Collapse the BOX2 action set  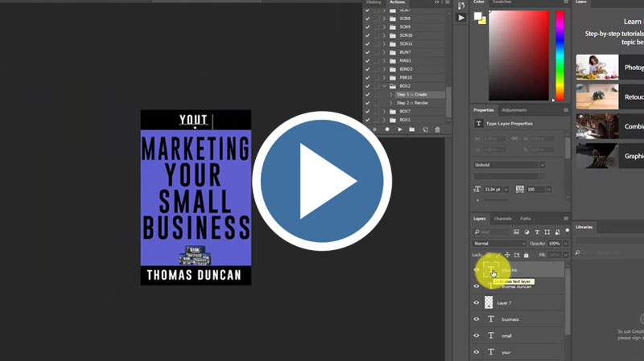tap(384, 85)
